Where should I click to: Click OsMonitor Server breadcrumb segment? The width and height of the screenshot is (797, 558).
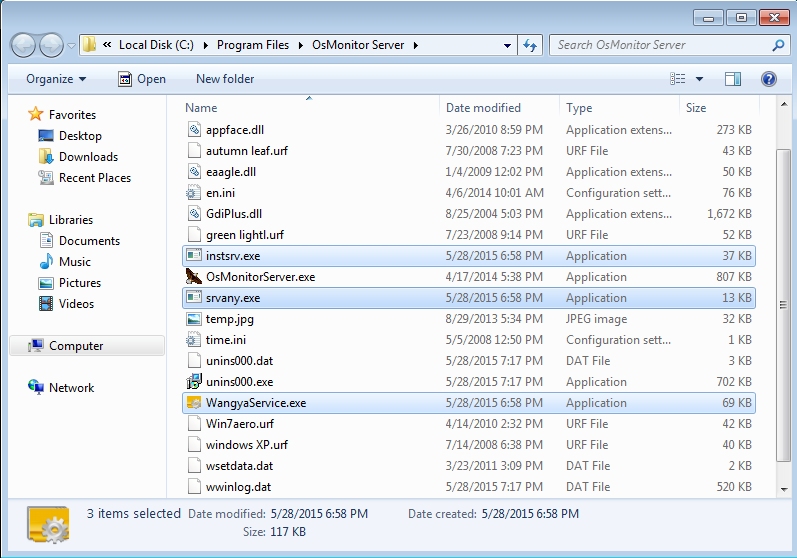point(358,45)
